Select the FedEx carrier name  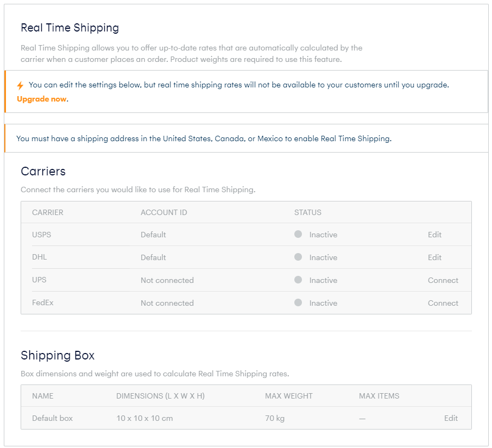click(x=43, y=303)
